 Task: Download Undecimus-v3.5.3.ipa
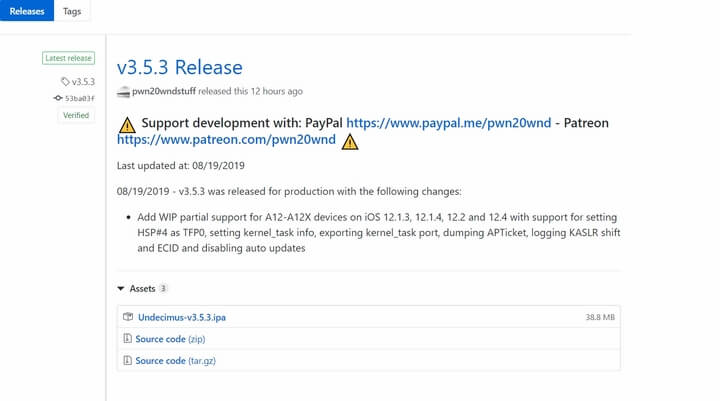182,317
